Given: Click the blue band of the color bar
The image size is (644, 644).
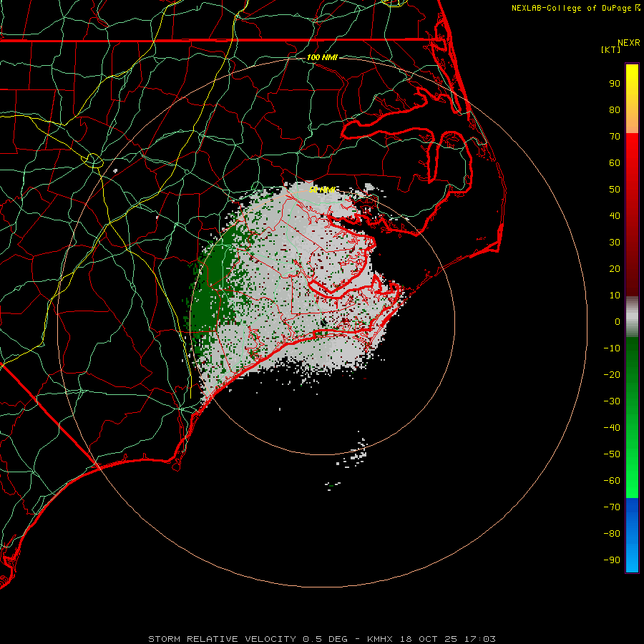Looking at the screenshot, I should coord(632,535).
